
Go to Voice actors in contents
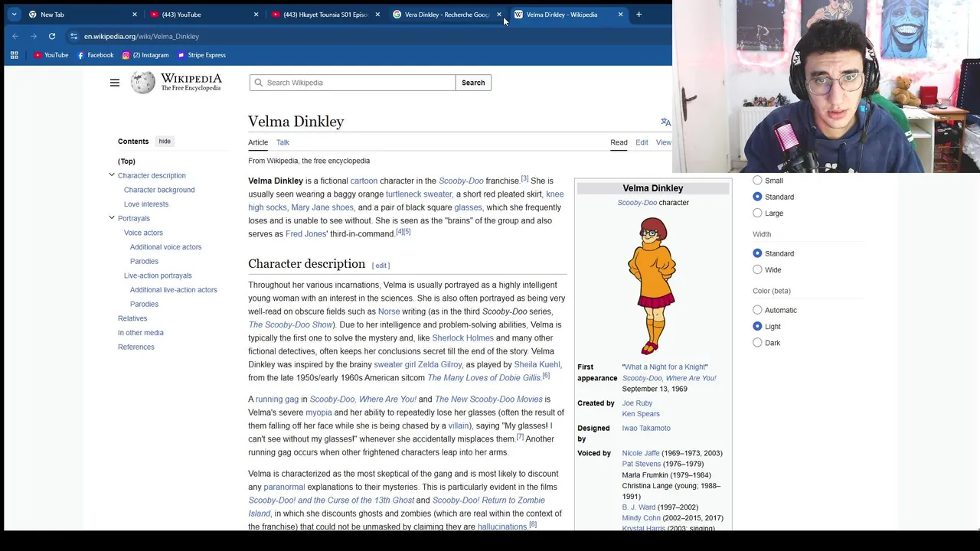tap(143, 233)
